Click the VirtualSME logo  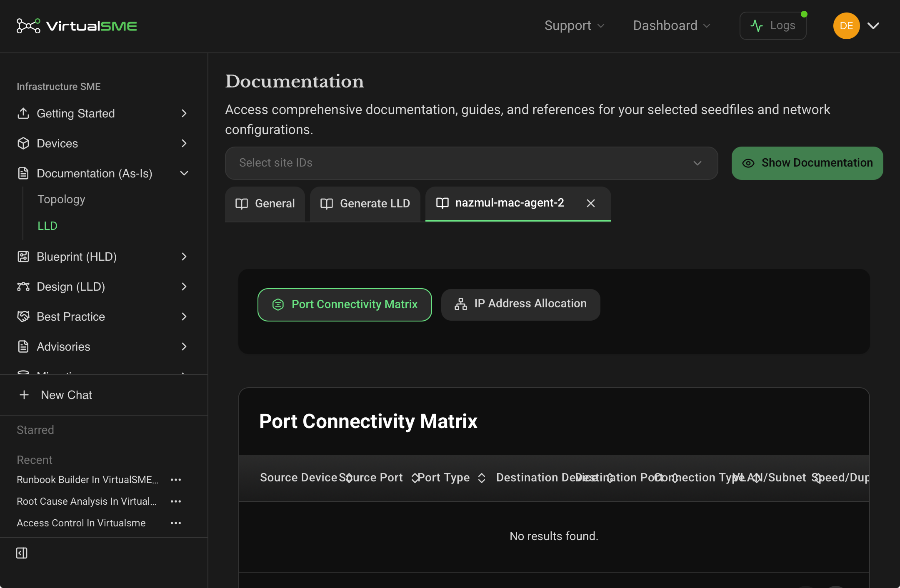[x=77, y=26]
